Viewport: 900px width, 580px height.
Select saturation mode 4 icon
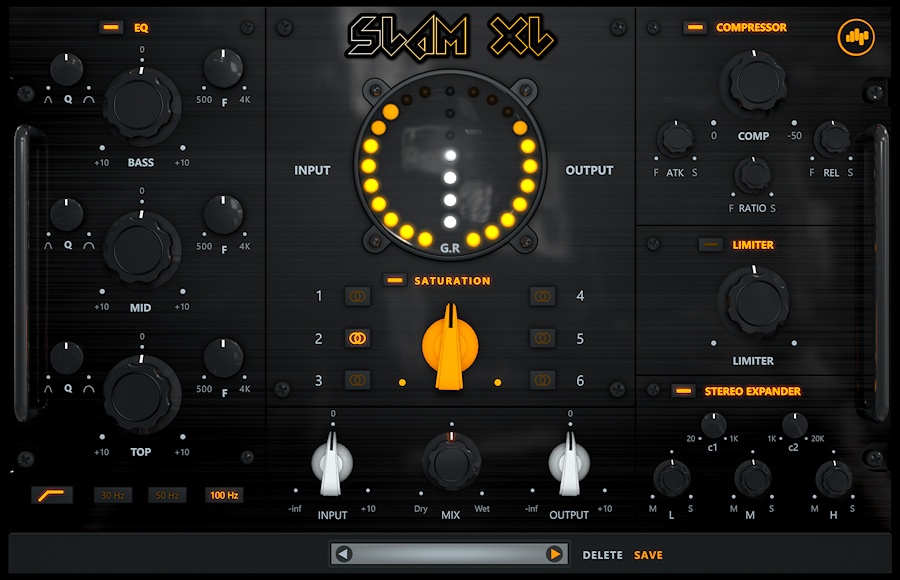(x=542, y=296)
